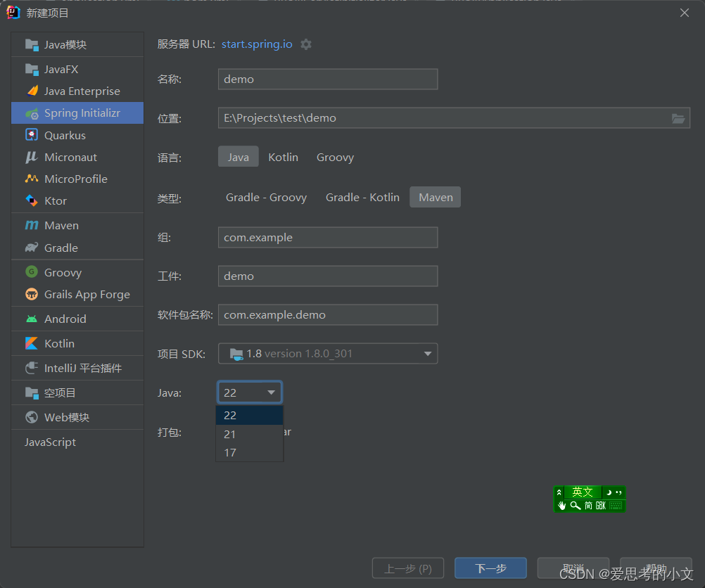Close the 新建项目 dialog

click(685, 13)
